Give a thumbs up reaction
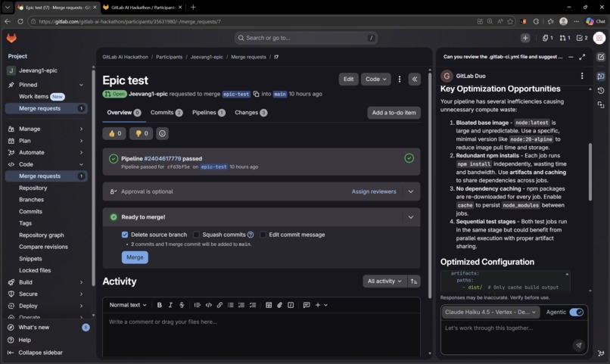Image resolution: width=610 pixels, height=364 pixels. point(114,133)
